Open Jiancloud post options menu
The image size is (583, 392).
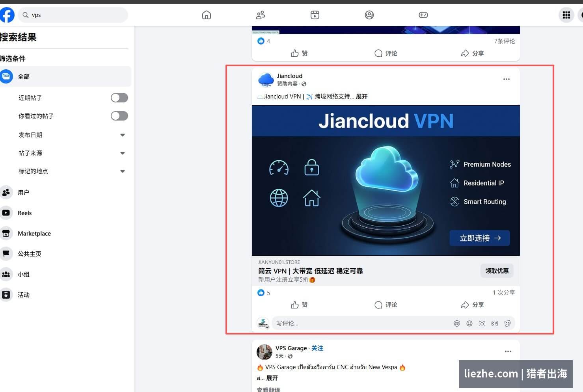(507, 79)
